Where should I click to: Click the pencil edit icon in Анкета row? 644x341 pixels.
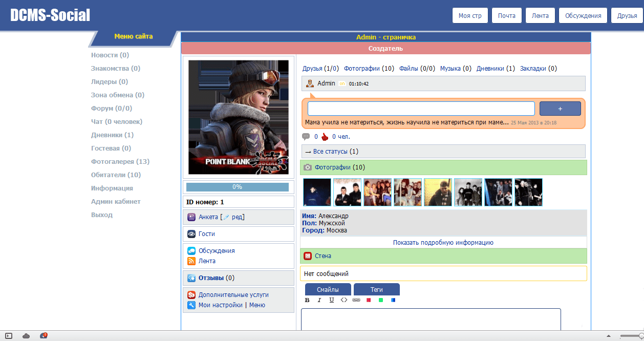click(x=226, y=217)
